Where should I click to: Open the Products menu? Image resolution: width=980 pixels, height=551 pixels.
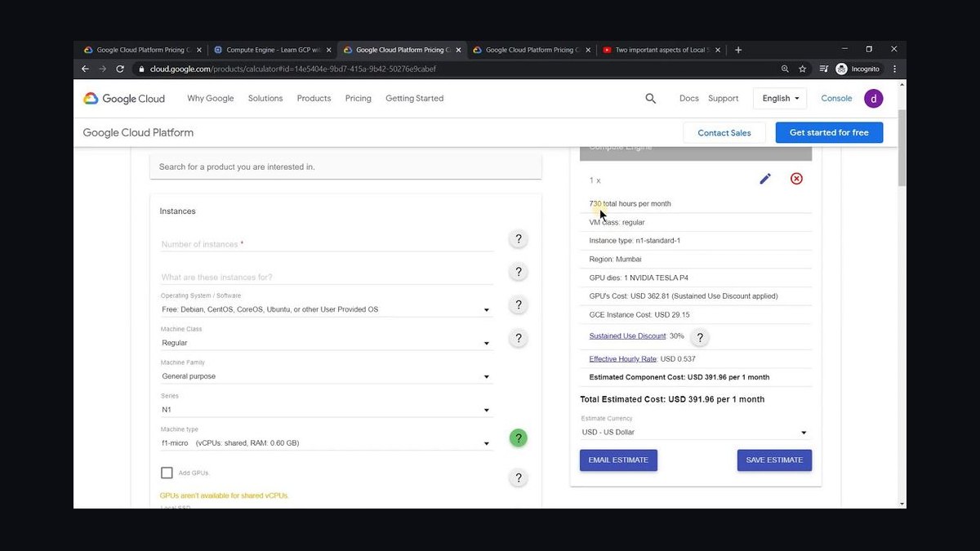[x=314, y=99]
